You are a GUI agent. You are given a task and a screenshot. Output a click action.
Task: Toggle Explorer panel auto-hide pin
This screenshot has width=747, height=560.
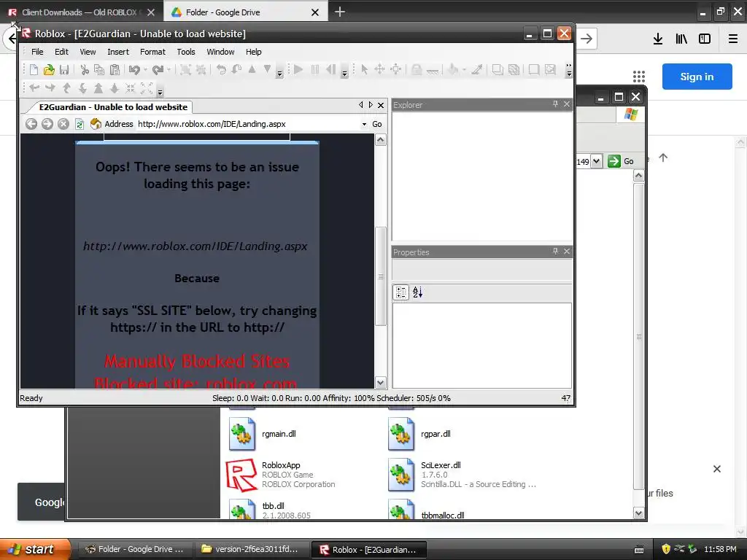[555, 104]
